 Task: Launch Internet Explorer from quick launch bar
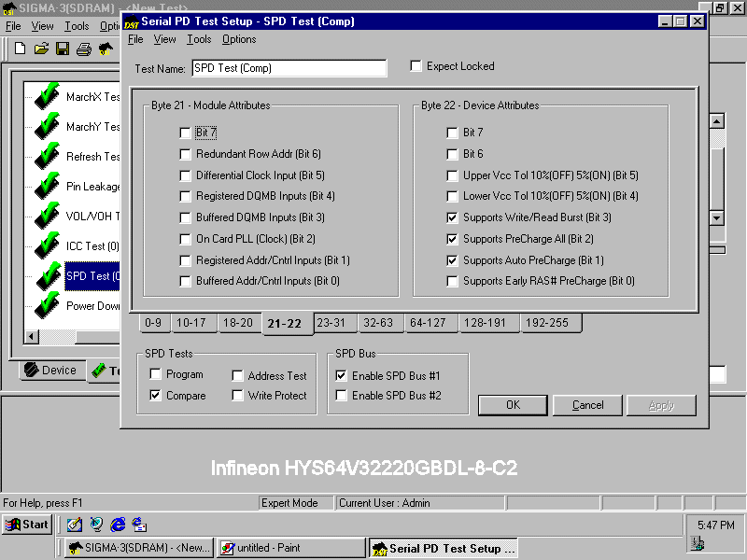pyautogui.click(x=117, y=525)
